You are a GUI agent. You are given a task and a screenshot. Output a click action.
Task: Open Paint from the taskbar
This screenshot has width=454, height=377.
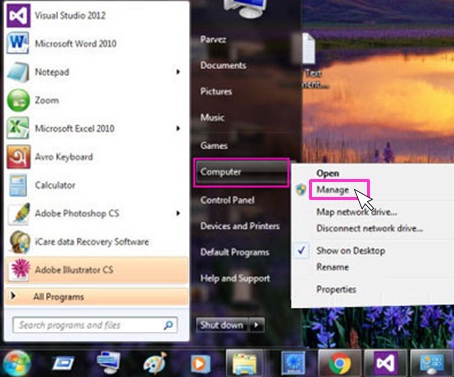[154, 364]
